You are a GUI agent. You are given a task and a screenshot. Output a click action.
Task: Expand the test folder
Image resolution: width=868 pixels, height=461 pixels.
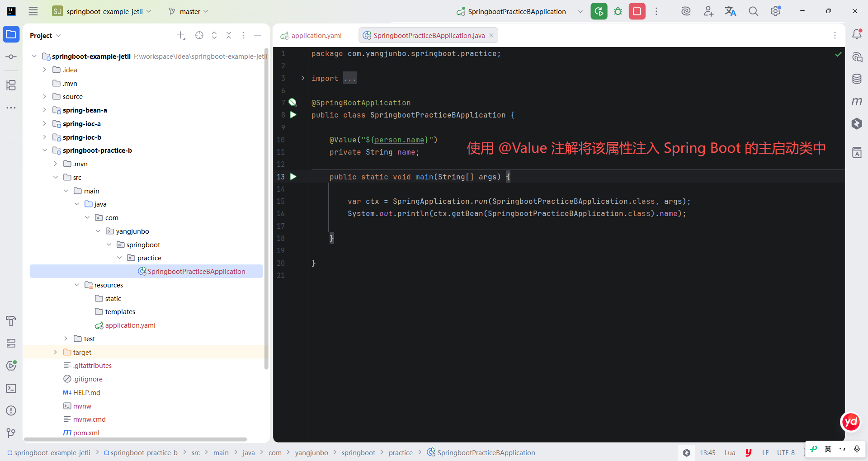[66, 339]
